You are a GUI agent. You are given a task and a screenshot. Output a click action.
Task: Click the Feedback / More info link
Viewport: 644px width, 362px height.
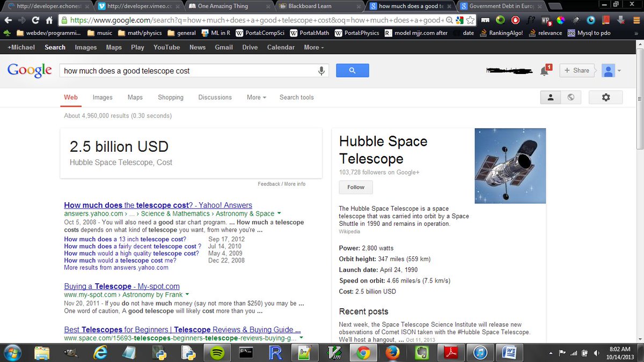tap(281, 184)
